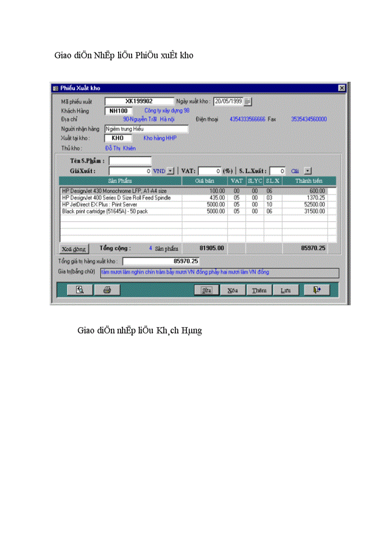Image resolution: width=392 pixels, height=540 pixels.
Task: Click the print icon
Action: 108,289
